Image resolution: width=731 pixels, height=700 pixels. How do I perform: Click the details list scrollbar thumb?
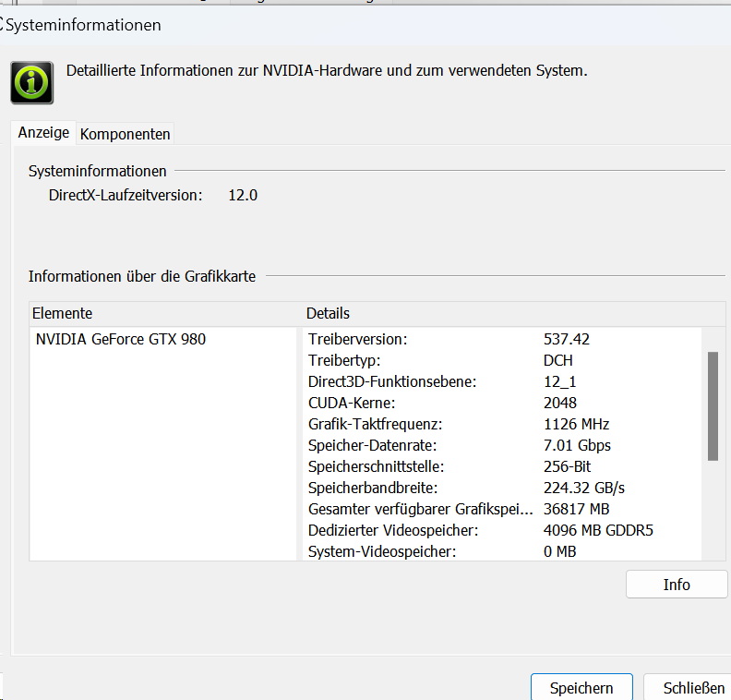click(713, 406)
